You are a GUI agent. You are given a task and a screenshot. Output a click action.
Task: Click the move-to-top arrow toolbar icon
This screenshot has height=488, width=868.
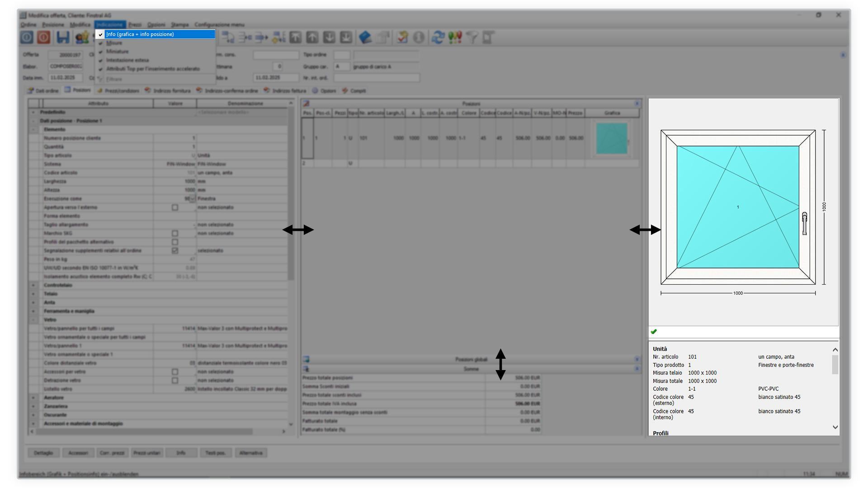tap(295, 38)
